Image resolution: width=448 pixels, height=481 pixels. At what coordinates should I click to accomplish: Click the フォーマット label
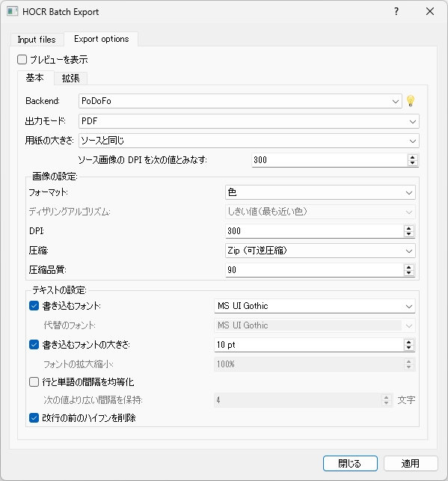click(48, 192)
